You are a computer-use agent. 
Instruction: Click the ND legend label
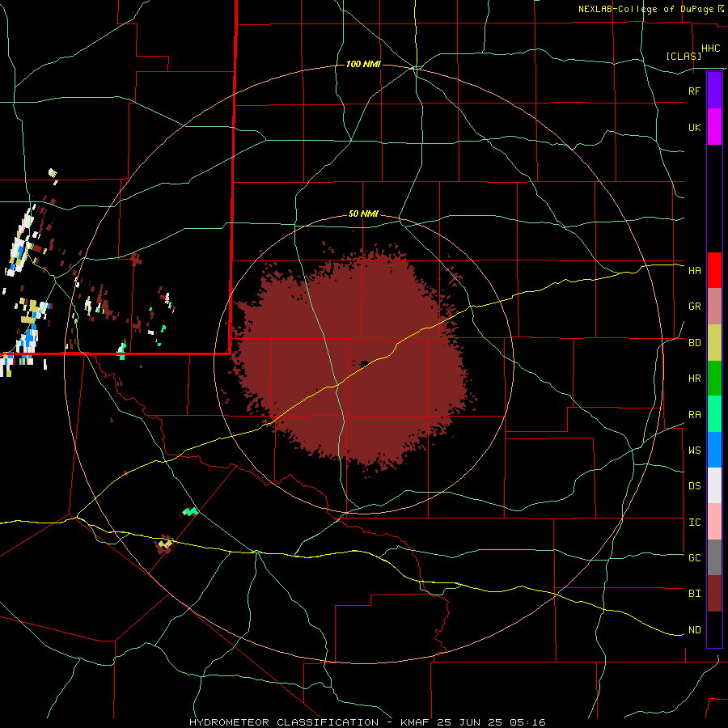pos(694,630)
